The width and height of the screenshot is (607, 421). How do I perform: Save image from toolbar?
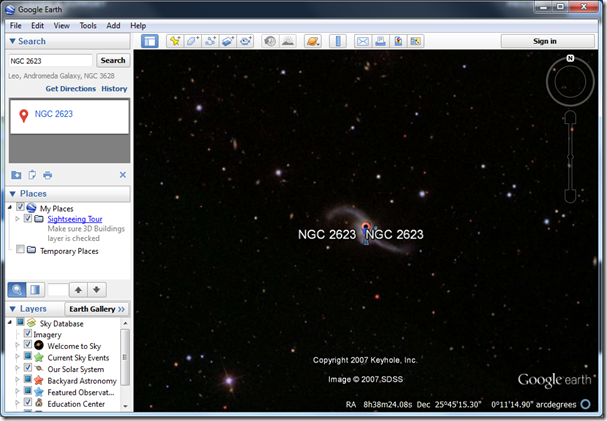398,41
